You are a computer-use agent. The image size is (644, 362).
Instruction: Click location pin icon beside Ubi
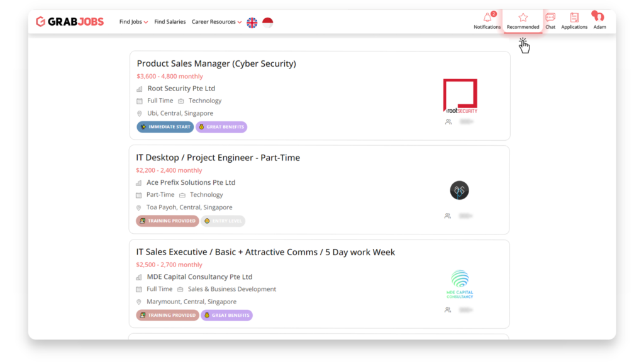[x=140, y=114]
